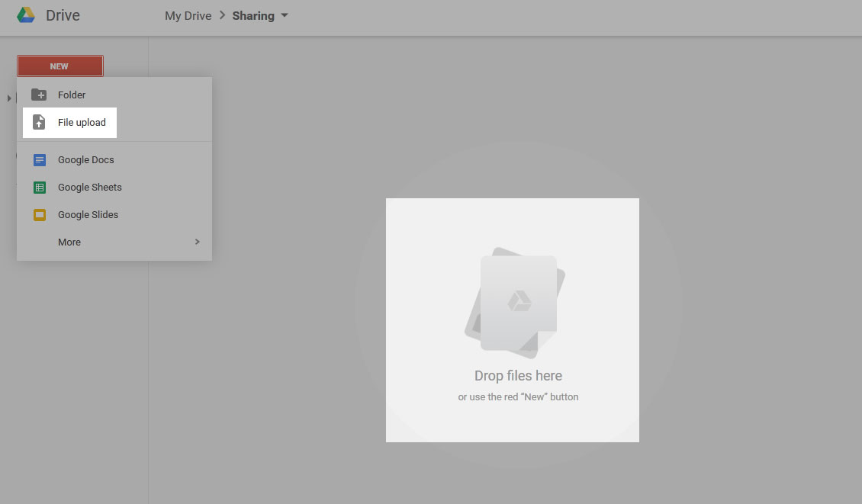The width and height of the screenshot is (862, 504).
Task: Click the Drop files here area
Action: pos(513,320)
